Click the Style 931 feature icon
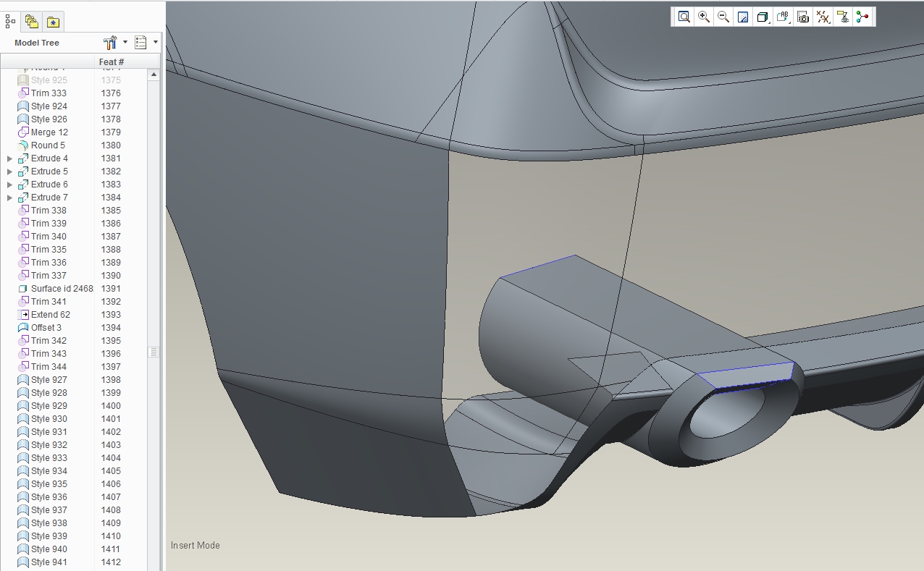Viewport: 924px width, 571px height. [23, 432]
